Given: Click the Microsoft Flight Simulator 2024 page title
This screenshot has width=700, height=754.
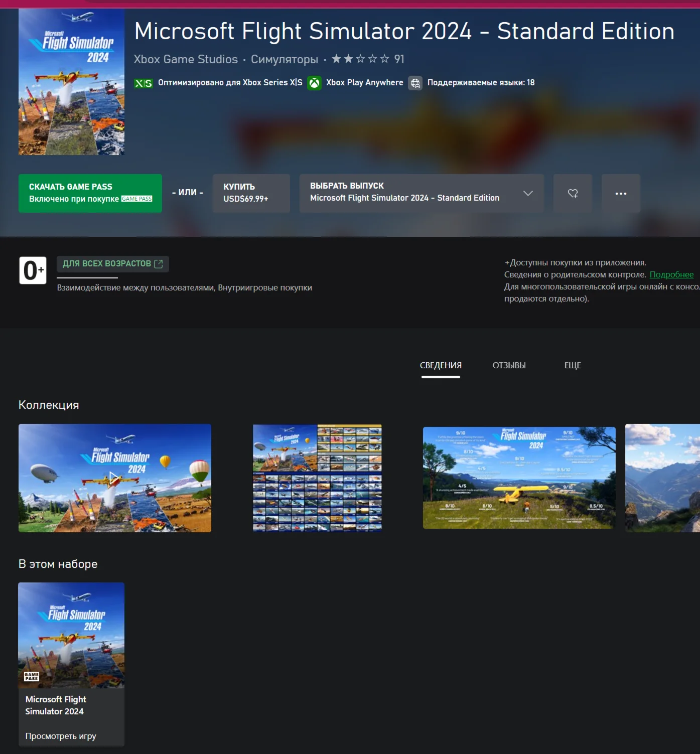Looking at the screenshot, I should [404, 31].
